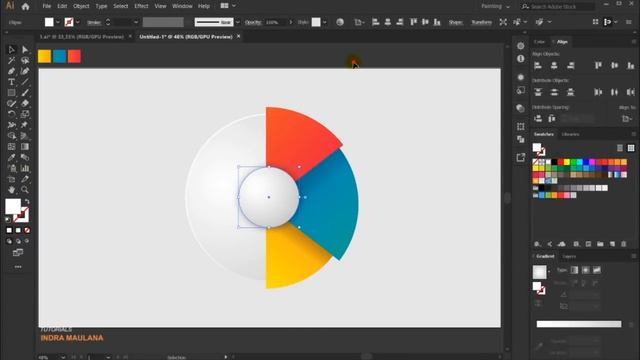Click the gradient slider bar in Gradient panel

pyautogui.click(x=579, y=324)
